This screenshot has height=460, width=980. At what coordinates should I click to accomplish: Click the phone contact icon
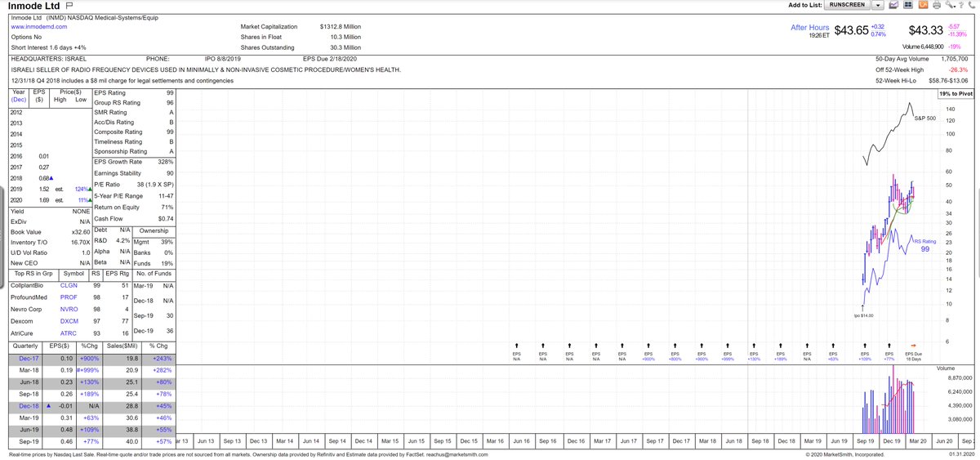[972, 5]
